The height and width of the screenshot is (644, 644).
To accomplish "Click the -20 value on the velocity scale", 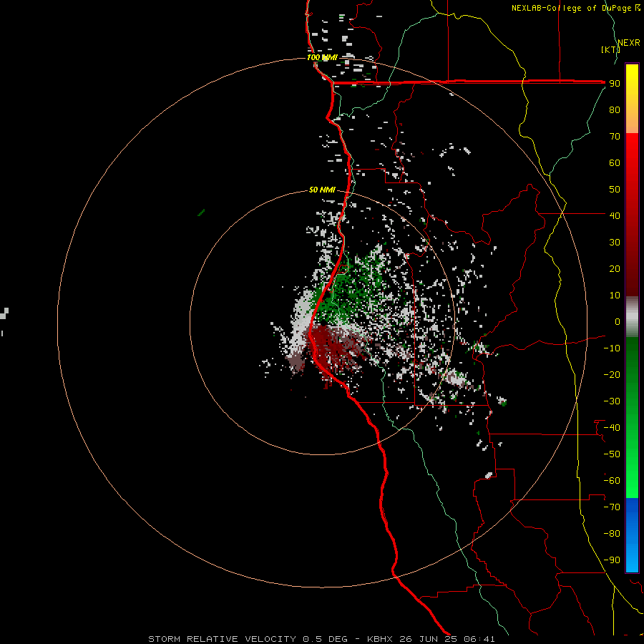I will pyautogui.click(x=612, y=374).
